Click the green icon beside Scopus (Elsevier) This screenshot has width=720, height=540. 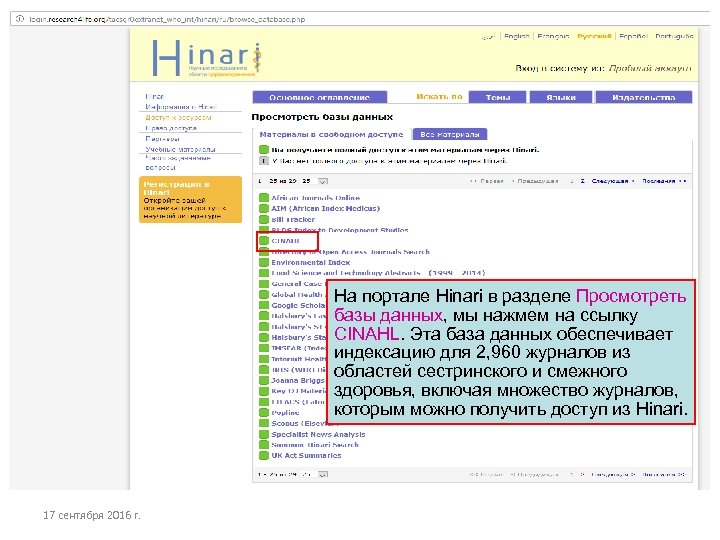pyautogui.click(x=264, y=423)
